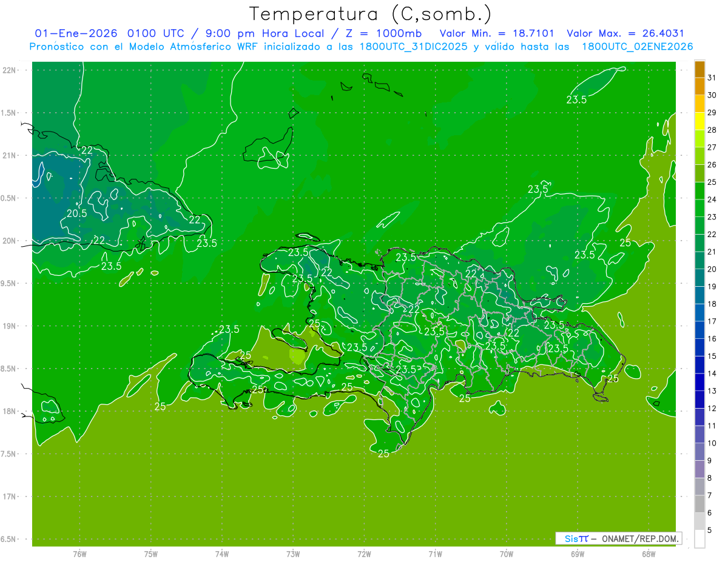
Task: Click the legend label 10
Action: tap(712, 443)
